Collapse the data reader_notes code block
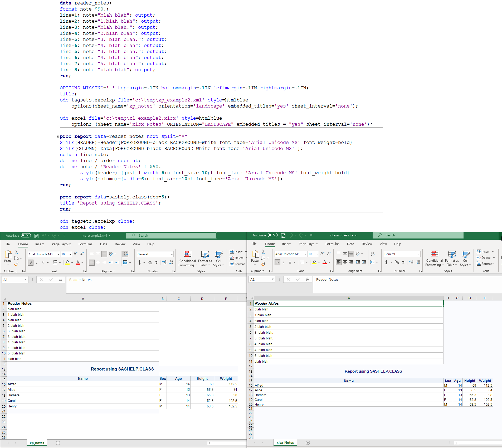 [58, 3]
